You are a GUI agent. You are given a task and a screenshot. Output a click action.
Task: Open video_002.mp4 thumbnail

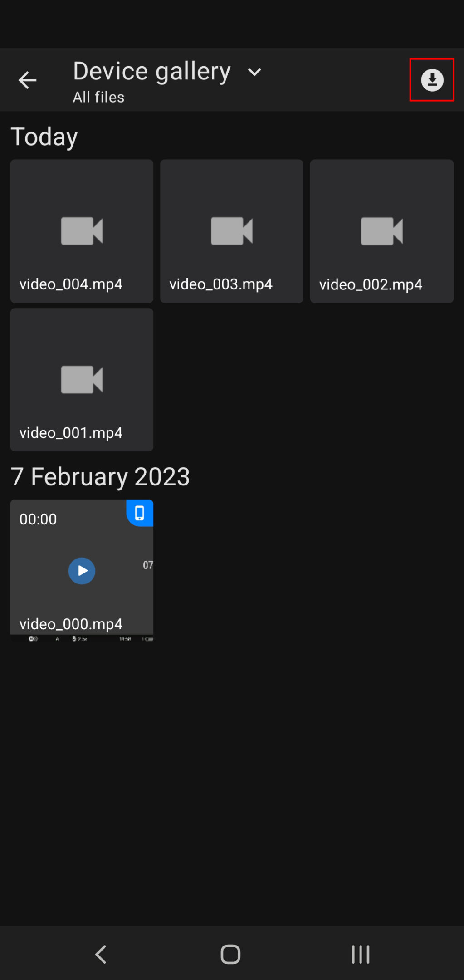point(382,231)
